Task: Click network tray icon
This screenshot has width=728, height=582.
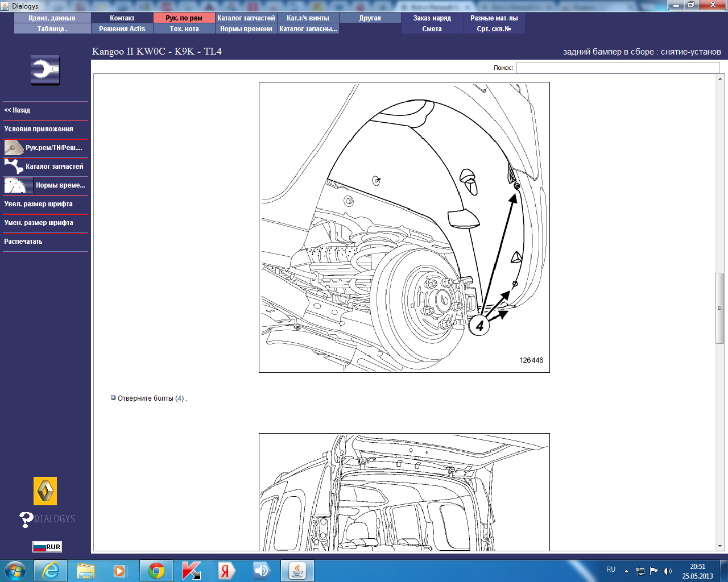Action: 640,571
